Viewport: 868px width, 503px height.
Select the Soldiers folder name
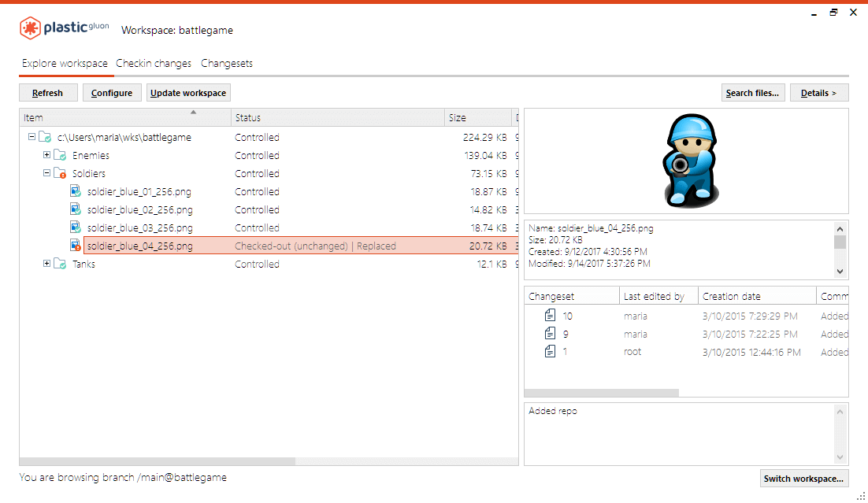coord(88,174)
